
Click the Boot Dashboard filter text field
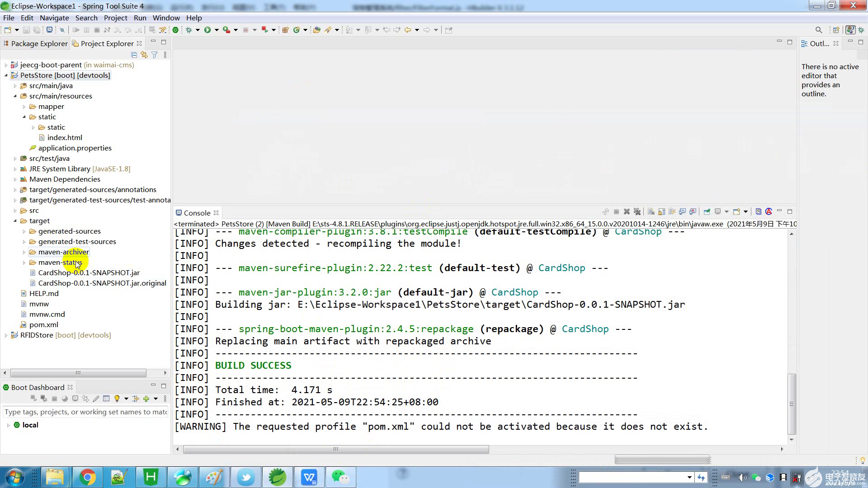coord(85,412)
